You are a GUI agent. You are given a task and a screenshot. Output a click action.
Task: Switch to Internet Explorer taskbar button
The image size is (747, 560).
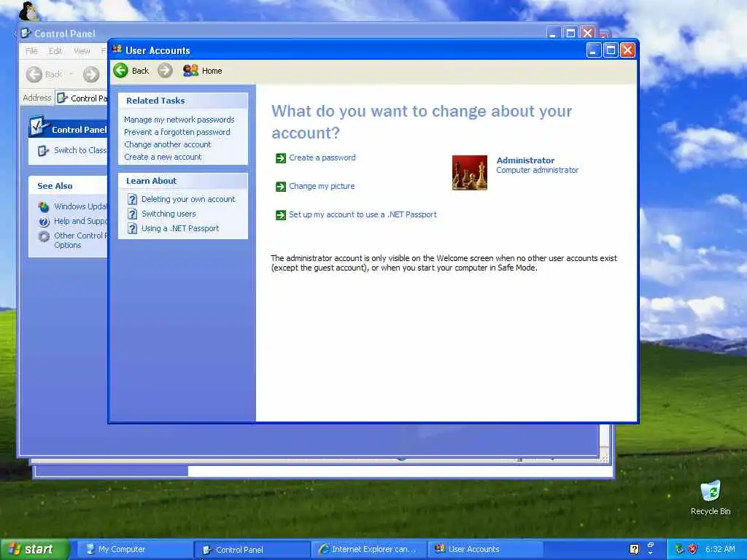370,549
